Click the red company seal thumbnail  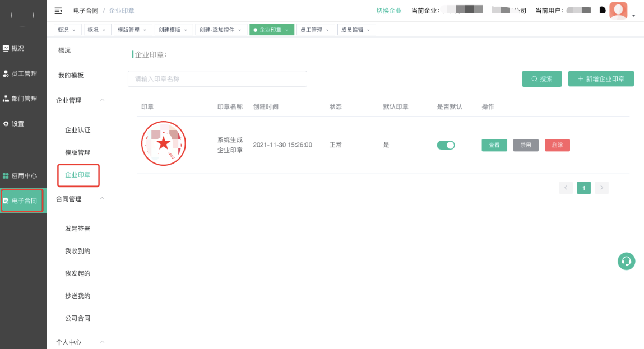click(163, 144)
